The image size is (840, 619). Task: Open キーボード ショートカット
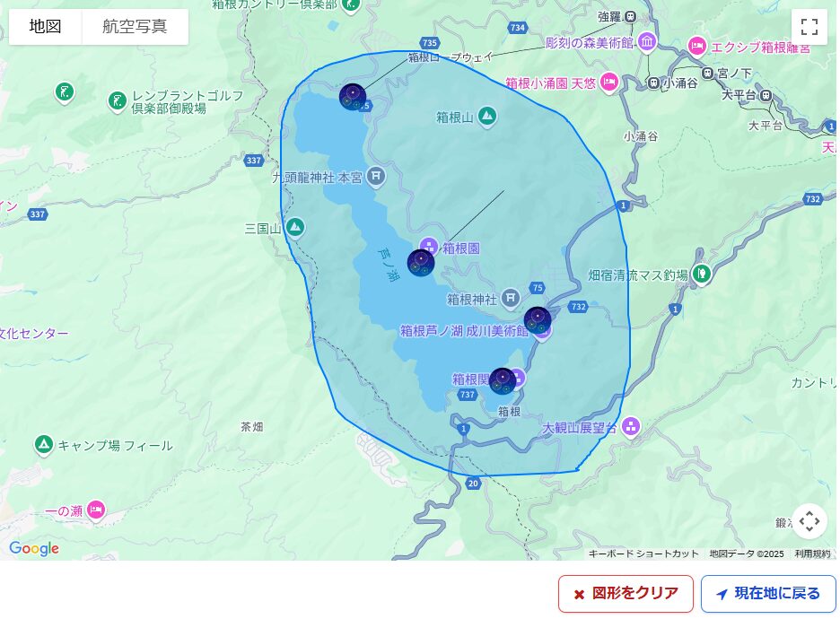643,554
